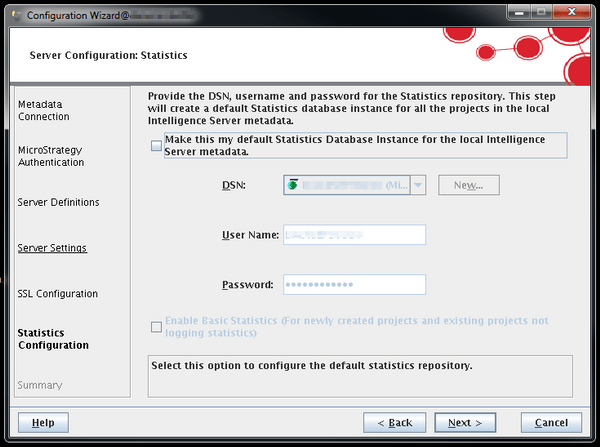Click the 'Provide the DSN, username' instruction text

tap(352, 108)
